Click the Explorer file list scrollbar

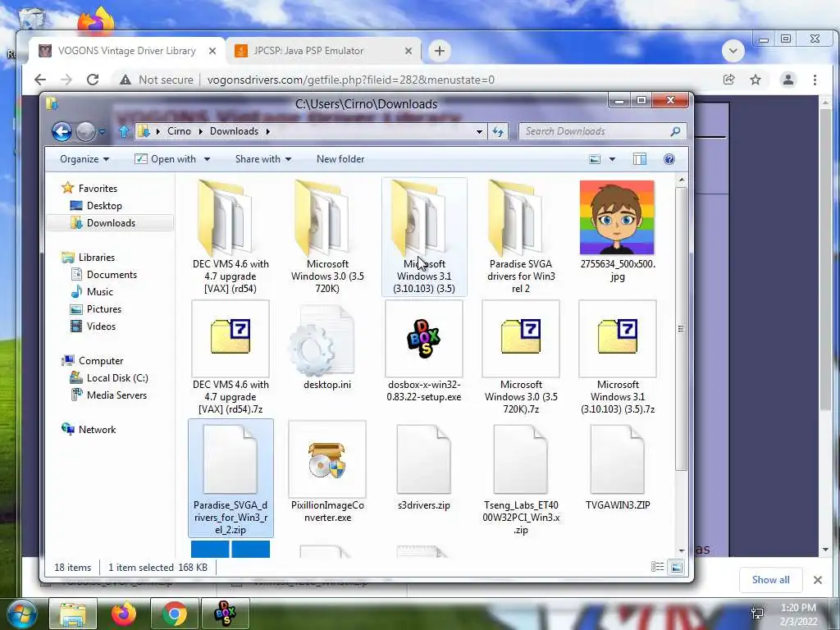coord(681,329)
